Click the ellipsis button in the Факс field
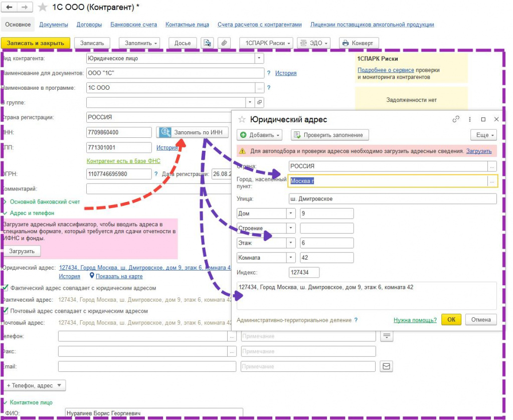The height and width of the screenshot is (420, 513). [x=232, y=351]
